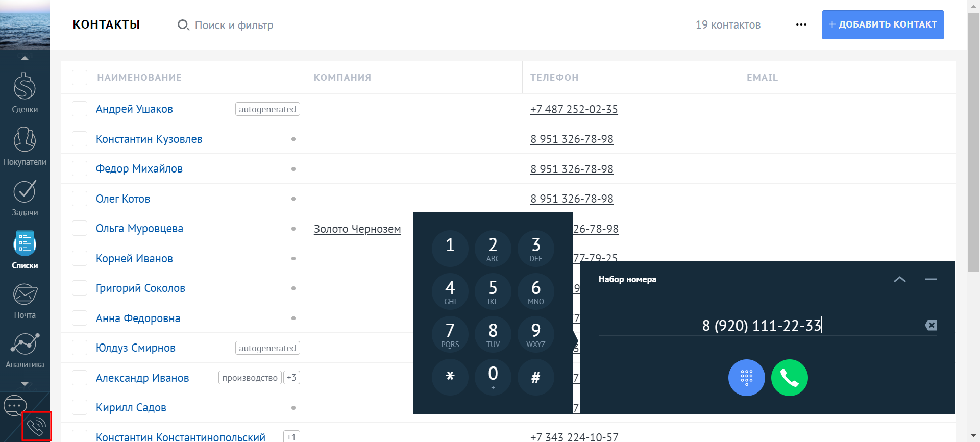Screen dimensions: 980x442
Task: Select all contacts header checkbox
Action: point(80,78)
